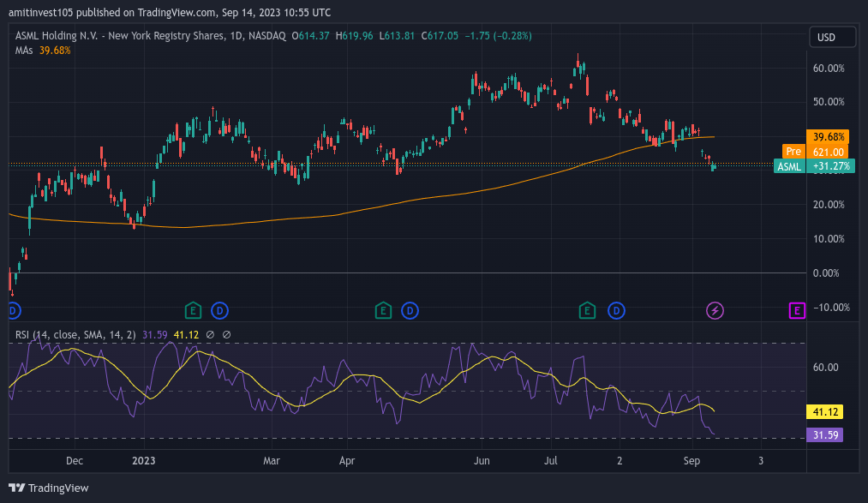Click the purple 31.59 value in the RSI legend
Image resolution: width=868 pixels, height=503 pixels.
click(154, 335)
